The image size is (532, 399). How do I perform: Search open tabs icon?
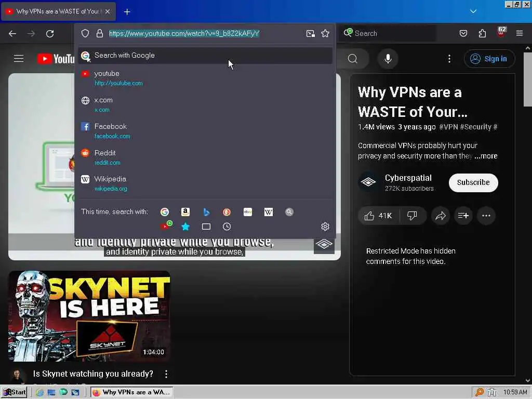(x=206, y=227)
